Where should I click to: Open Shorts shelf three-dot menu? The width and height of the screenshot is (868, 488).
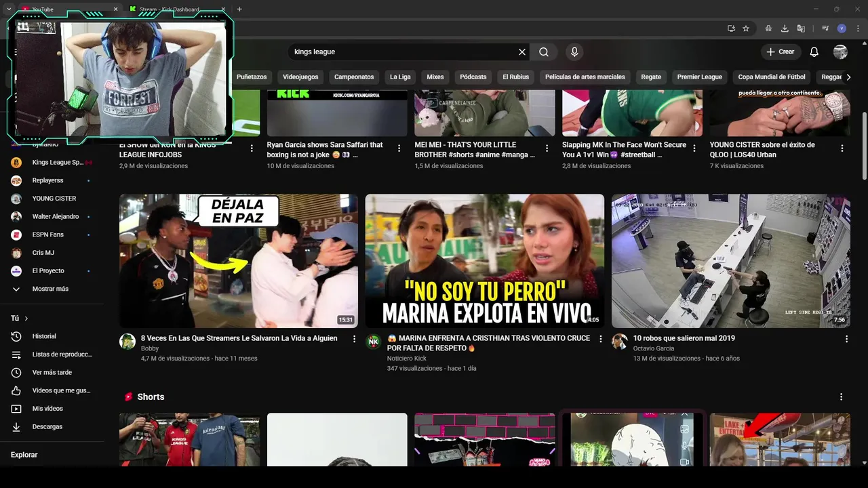pyautogui.click(x=842, y=396)
